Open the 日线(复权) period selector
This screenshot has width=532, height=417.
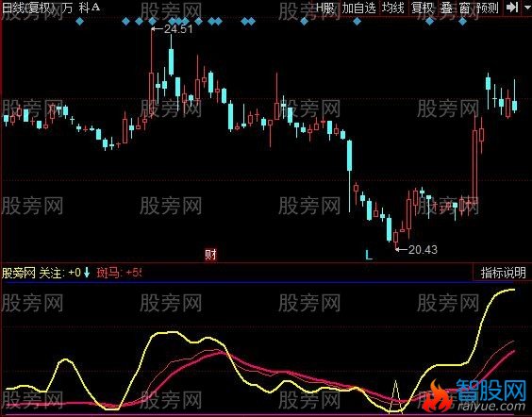(x=27, y=8)
